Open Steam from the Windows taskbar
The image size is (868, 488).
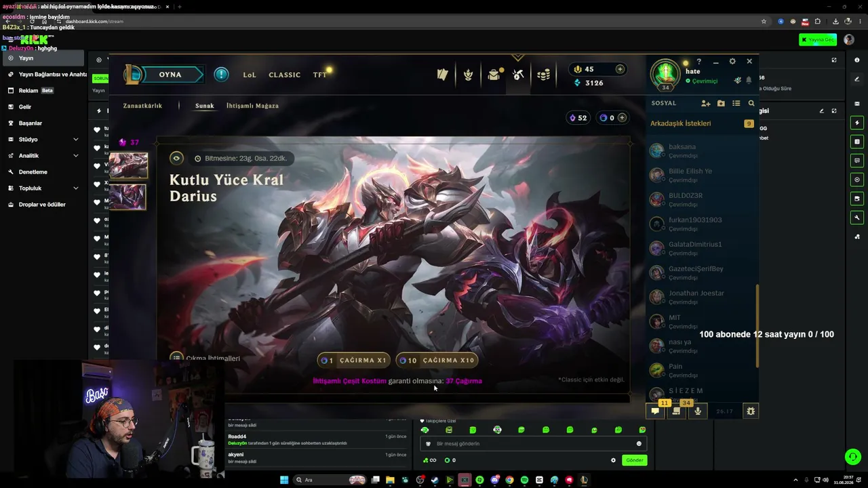435,480
